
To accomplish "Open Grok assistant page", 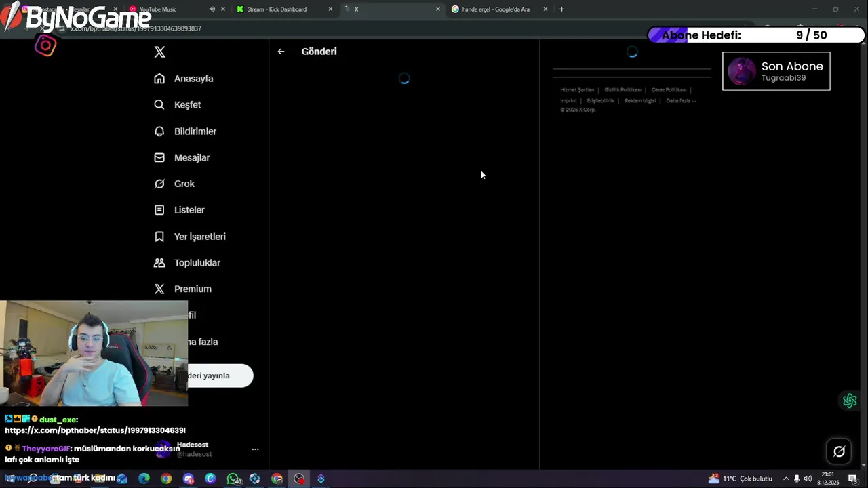I will click(x=174, y=184).
